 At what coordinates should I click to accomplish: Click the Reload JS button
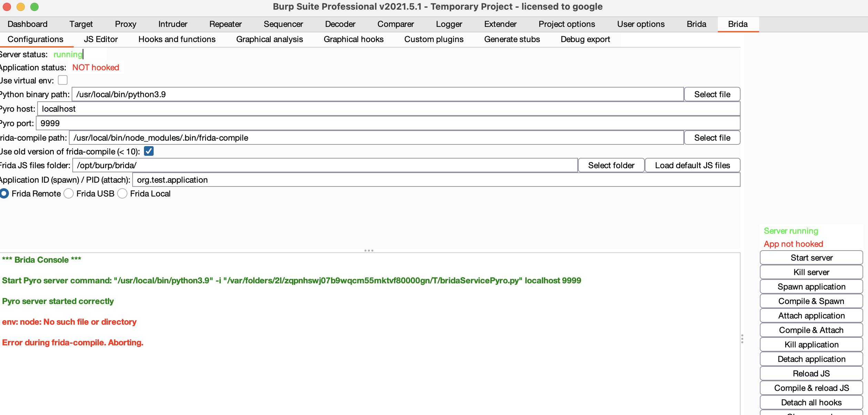tap(811, 374)
